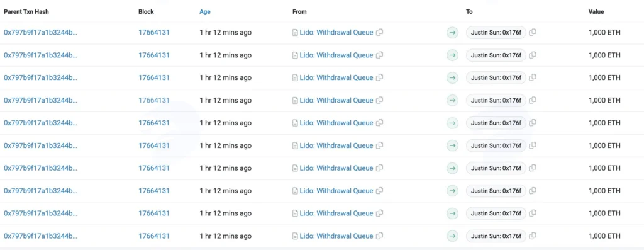Copy Justin Sun address in the first row
The image size is (644, 250).
click(x=532, y=33)
